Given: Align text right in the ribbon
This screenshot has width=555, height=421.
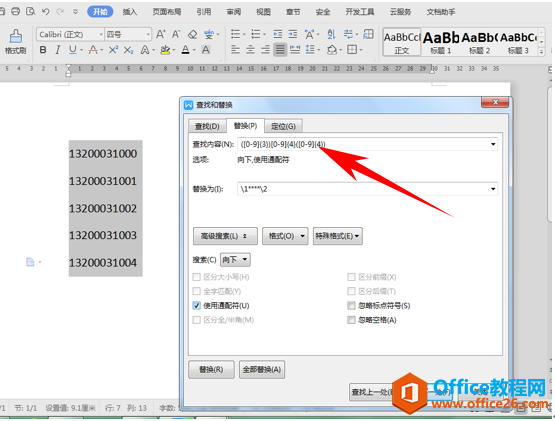Looking at the screenshot, I should (x=265, y=50).
